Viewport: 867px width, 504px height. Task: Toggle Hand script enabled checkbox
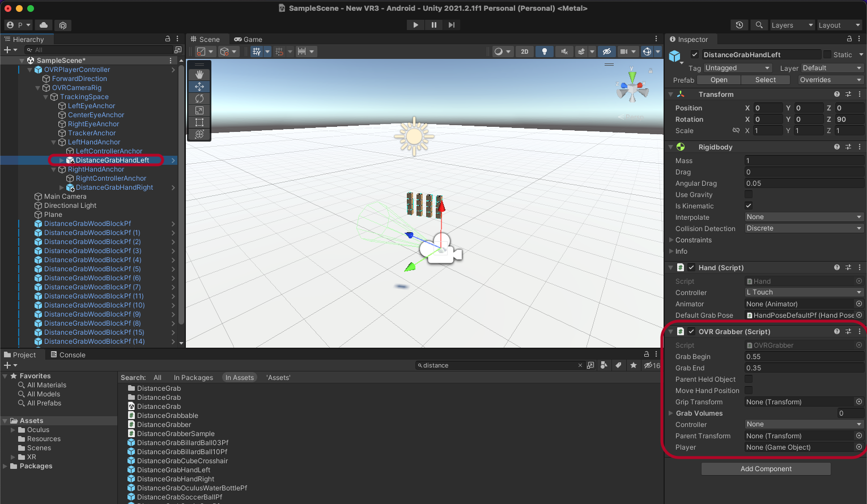pos(691,267)
